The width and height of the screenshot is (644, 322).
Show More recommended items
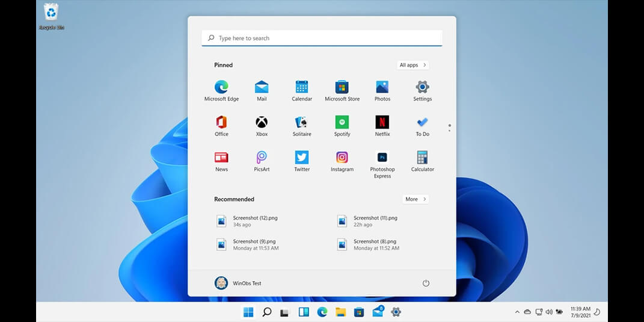416,199
